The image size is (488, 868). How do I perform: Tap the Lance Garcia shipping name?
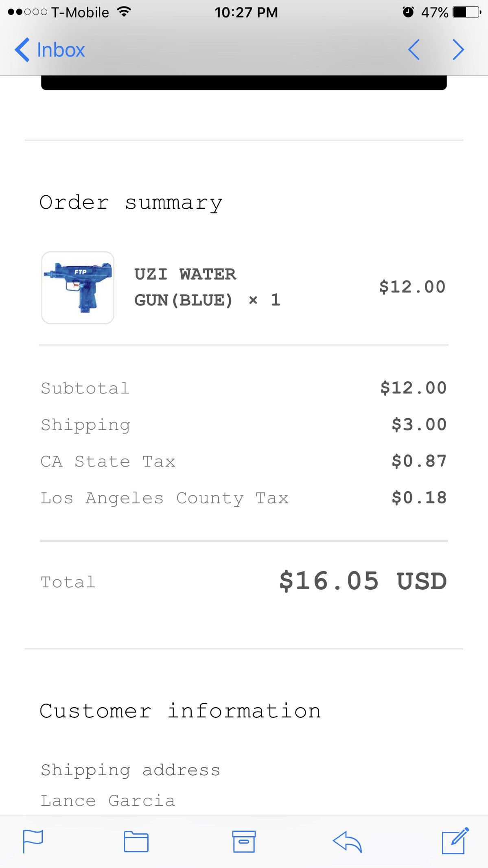coord(108,800)
